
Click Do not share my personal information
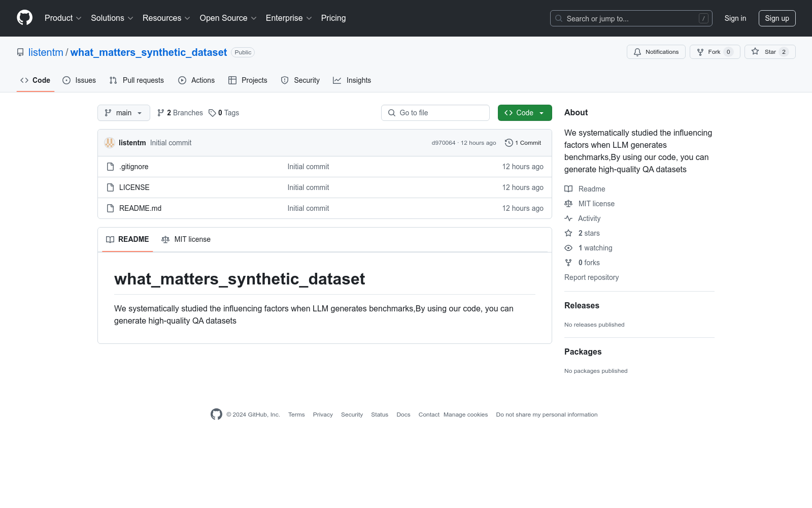[547, 415]
